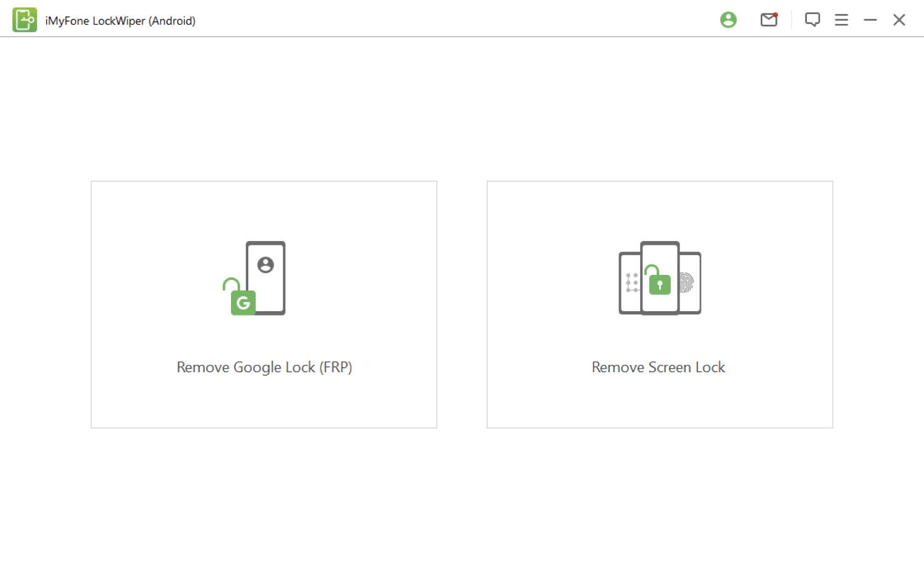Click the green G badge on the FRP illustration
This screenshot has height=567, width=924.
coord(243,303)
